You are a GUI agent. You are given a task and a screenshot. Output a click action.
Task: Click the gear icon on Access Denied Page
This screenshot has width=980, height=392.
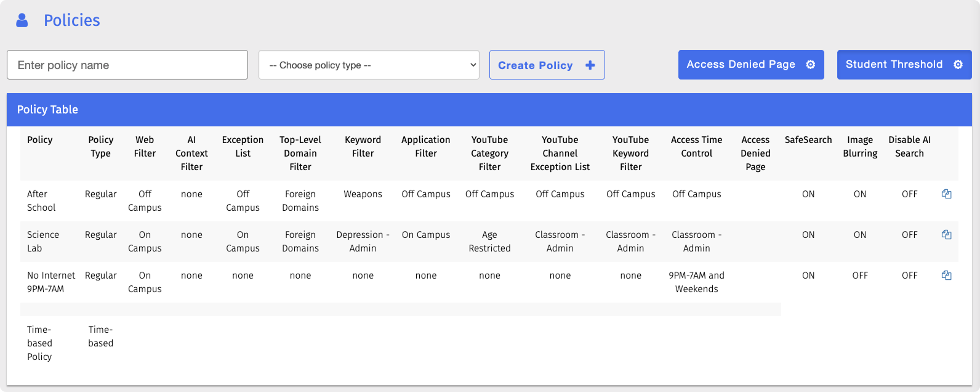811,65
